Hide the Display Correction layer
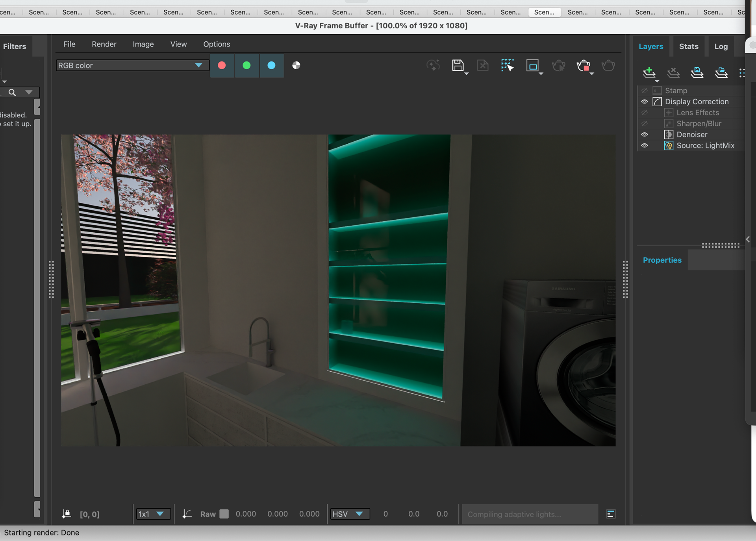Screen dimensions: 756x541 (x=645, y=102)
